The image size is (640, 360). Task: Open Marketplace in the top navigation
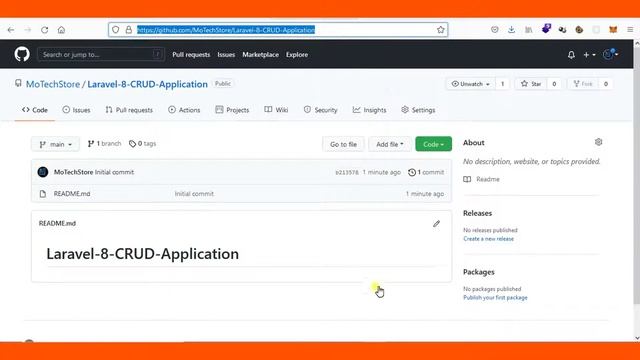pos(260,55)
